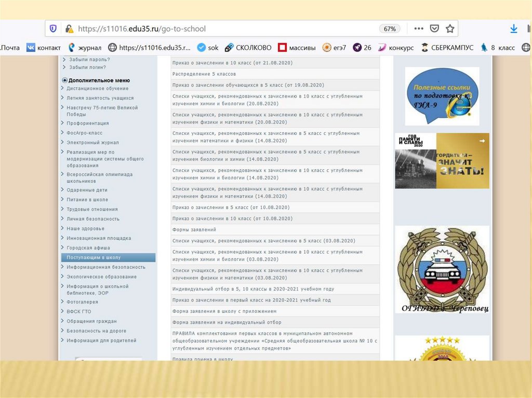Open 'Приказ о зачислении в 10 класс (от 10.08.2020)'

232,218
